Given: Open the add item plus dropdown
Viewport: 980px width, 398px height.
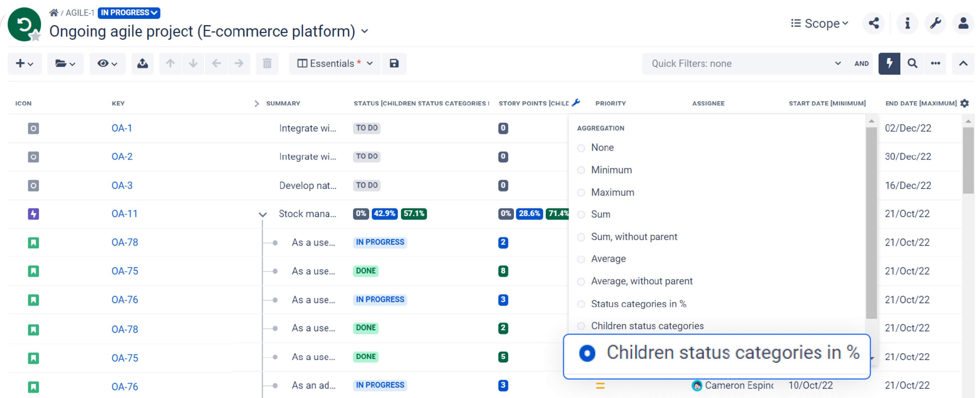Looking at the screenshot, I should click(25, 63).
